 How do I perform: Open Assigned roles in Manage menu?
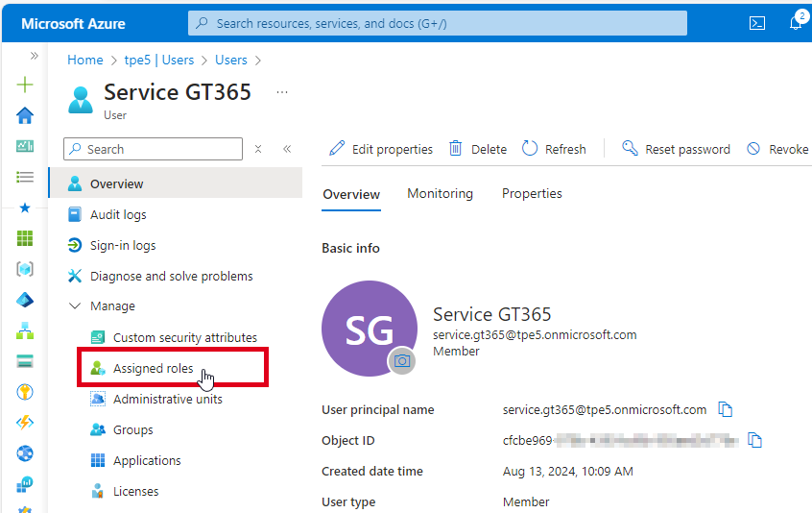click(153, 369)
